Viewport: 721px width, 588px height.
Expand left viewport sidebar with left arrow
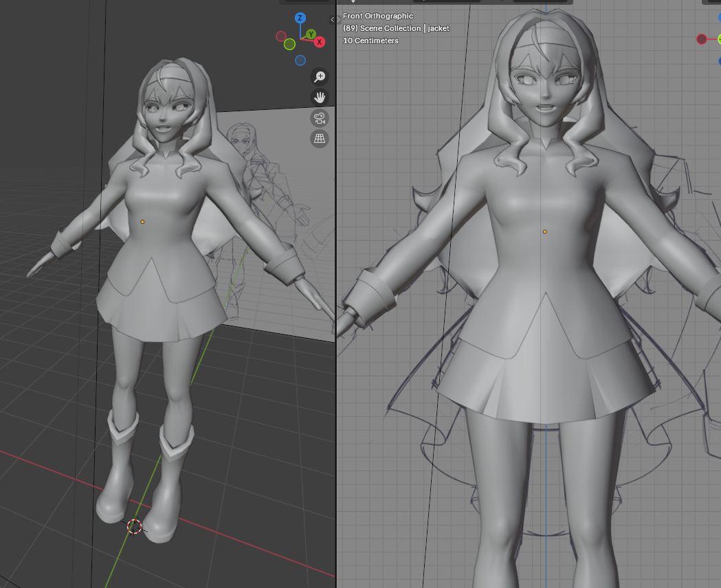(x=333, y=20)
